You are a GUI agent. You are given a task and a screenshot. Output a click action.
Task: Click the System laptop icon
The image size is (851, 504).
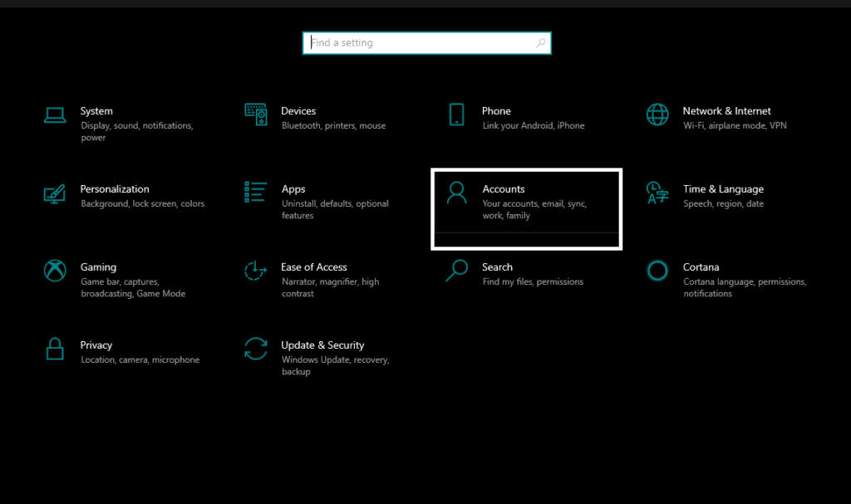coord(55,115)
